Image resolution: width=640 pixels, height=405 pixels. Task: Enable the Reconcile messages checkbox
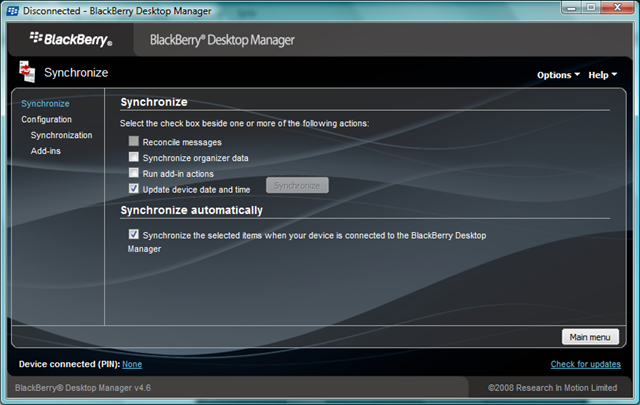click(x=133, y=141)
